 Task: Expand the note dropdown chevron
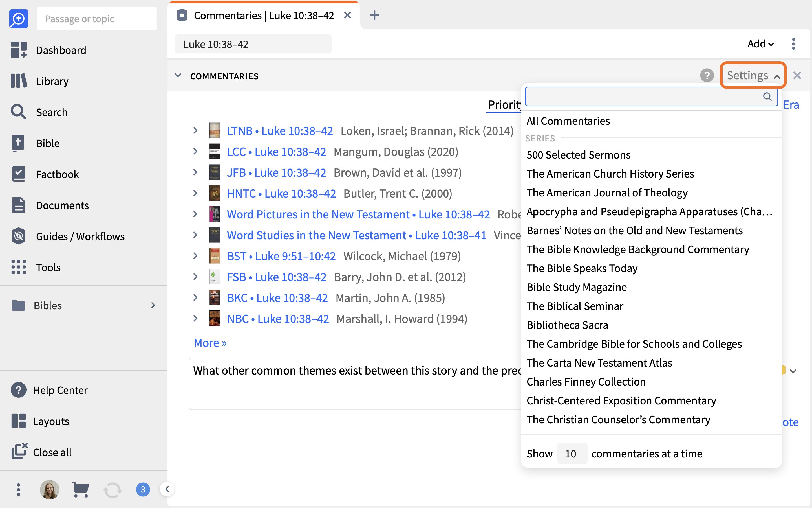(x=793, y=371)
